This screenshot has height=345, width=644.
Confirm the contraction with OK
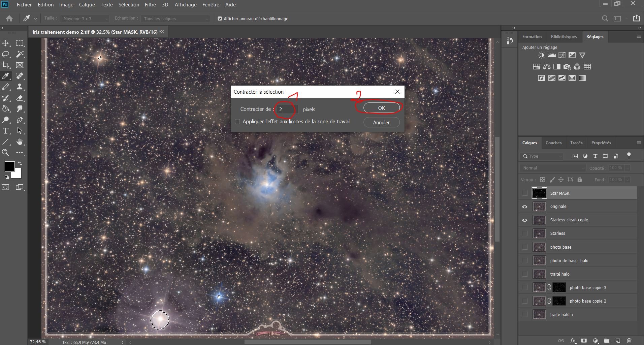(x=381, y=108)
